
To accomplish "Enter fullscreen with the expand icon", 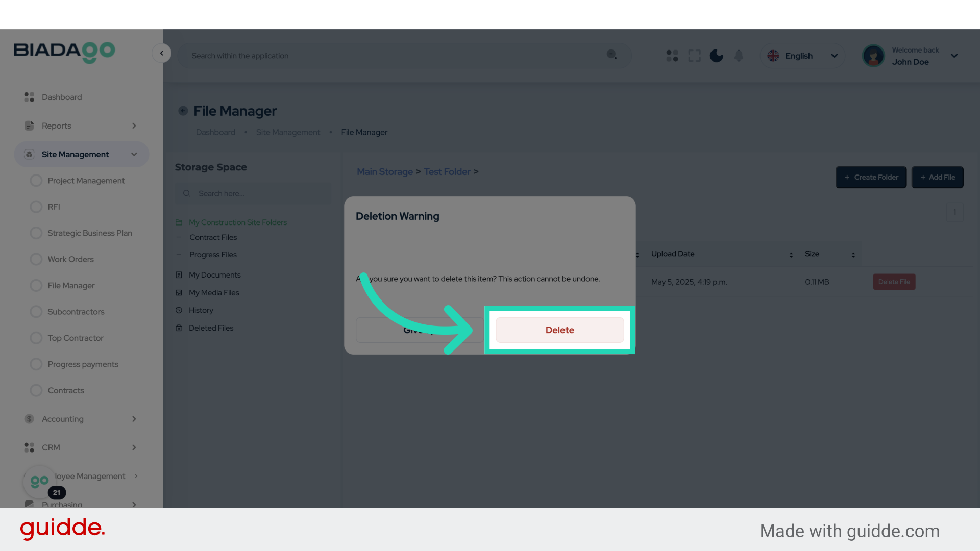I will click(694, 56).
